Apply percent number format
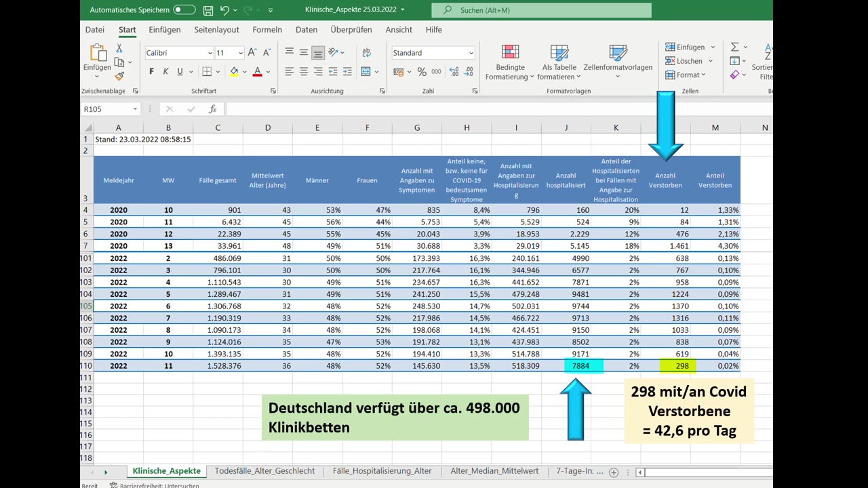The width and height of the screenshot is (868, 488). coord(422,72)
